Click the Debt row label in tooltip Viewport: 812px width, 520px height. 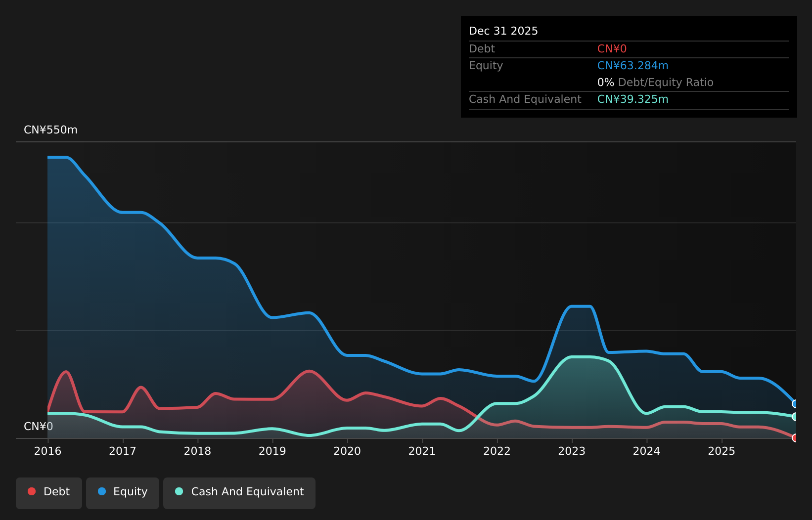(x=482, y=49)
